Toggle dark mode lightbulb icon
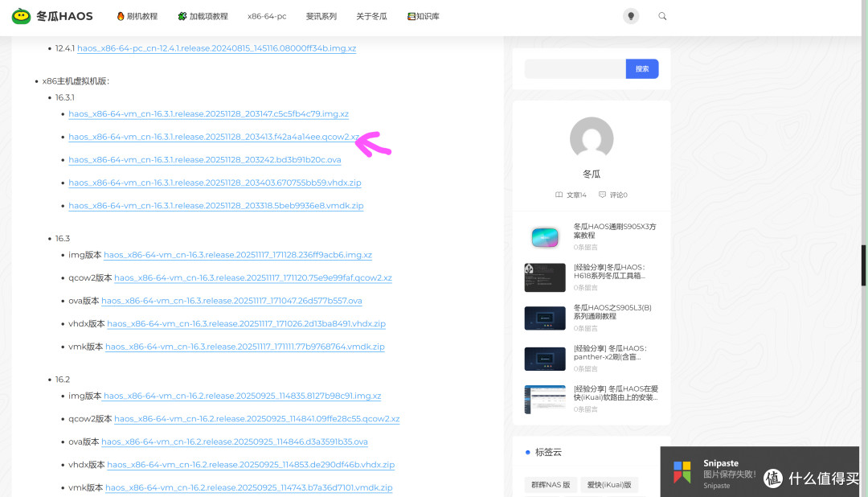This screenshot has width=868, height=497. 631,16
